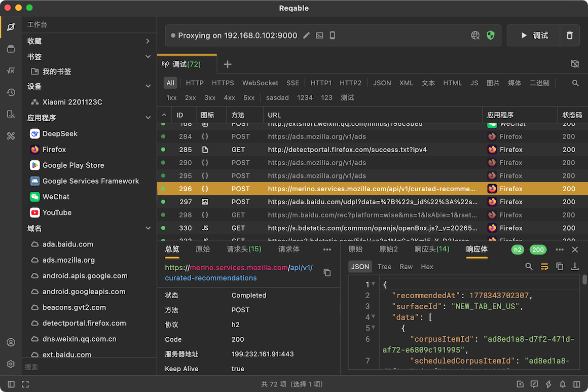Toggle the left sidebar panel icon
The image size is (588, 392).
(x=11, y=384)
